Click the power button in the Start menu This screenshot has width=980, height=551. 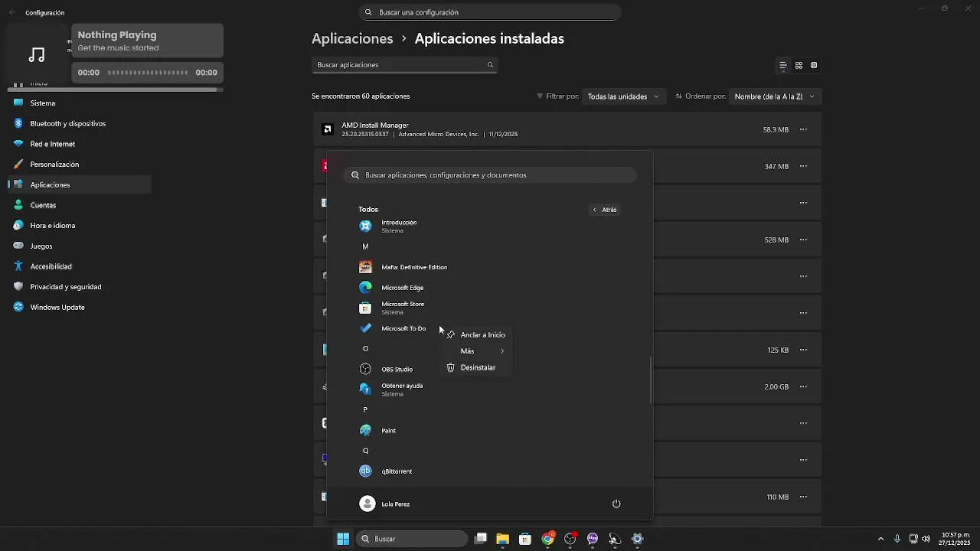(x=616, y=504)
